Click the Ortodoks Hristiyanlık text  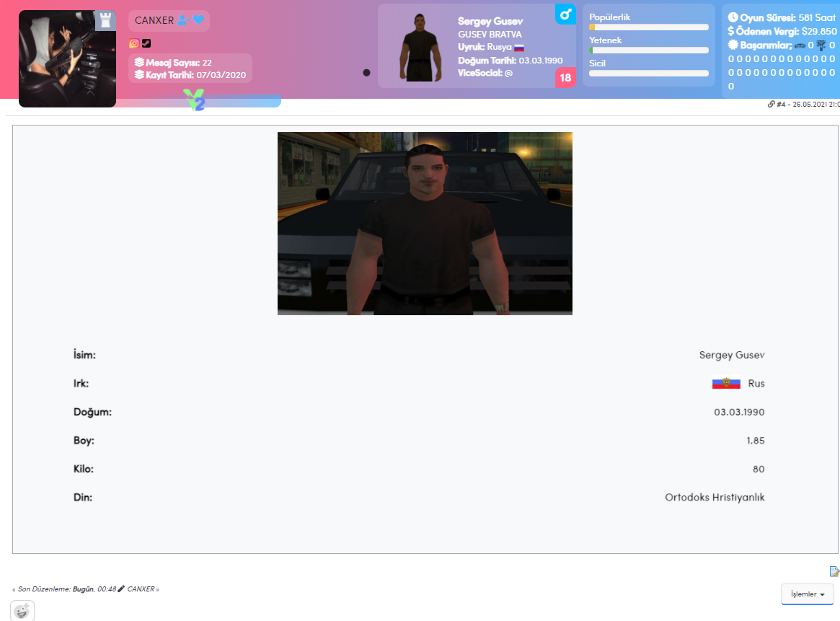715,497
